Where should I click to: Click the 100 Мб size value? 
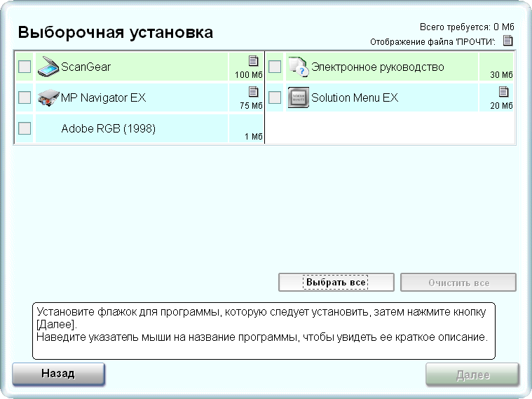[249, 75]
